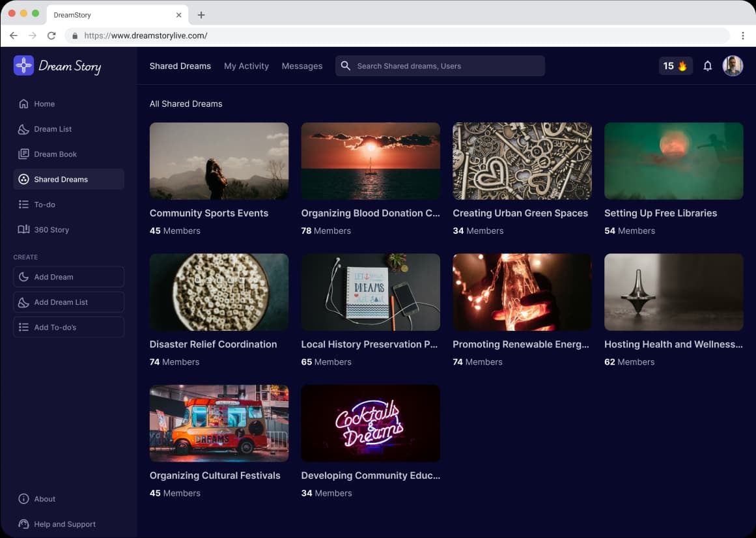Open the keys image for Urban Green Spaces
756x538 pixels.
point(522,161)
